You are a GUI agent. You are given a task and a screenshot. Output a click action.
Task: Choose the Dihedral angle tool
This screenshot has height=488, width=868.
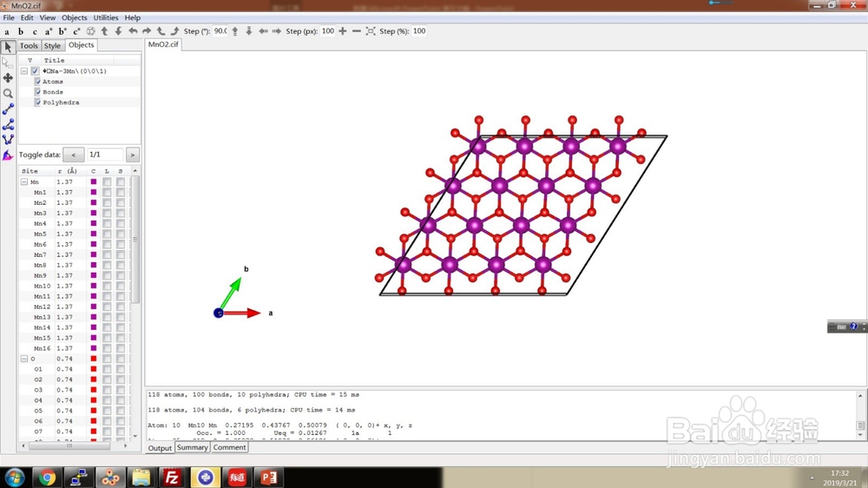pyautogui.click(x=8, y=140)
